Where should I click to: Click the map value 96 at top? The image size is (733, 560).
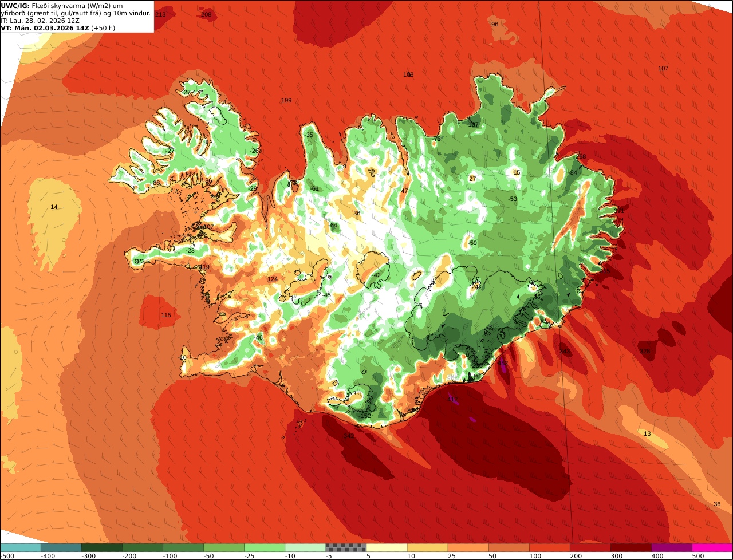pyautogui.click(x=495, y=24)
